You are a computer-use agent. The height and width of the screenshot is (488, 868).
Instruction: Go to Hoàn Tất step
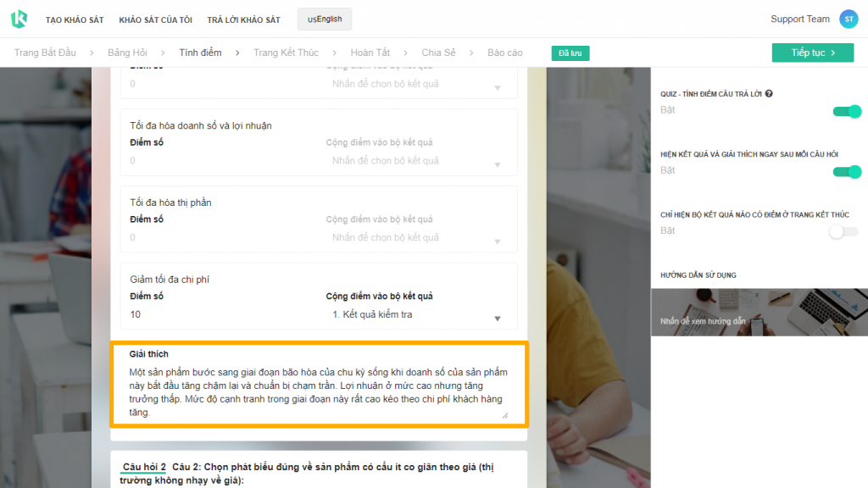pyautogui.click(x=370, y=53)
